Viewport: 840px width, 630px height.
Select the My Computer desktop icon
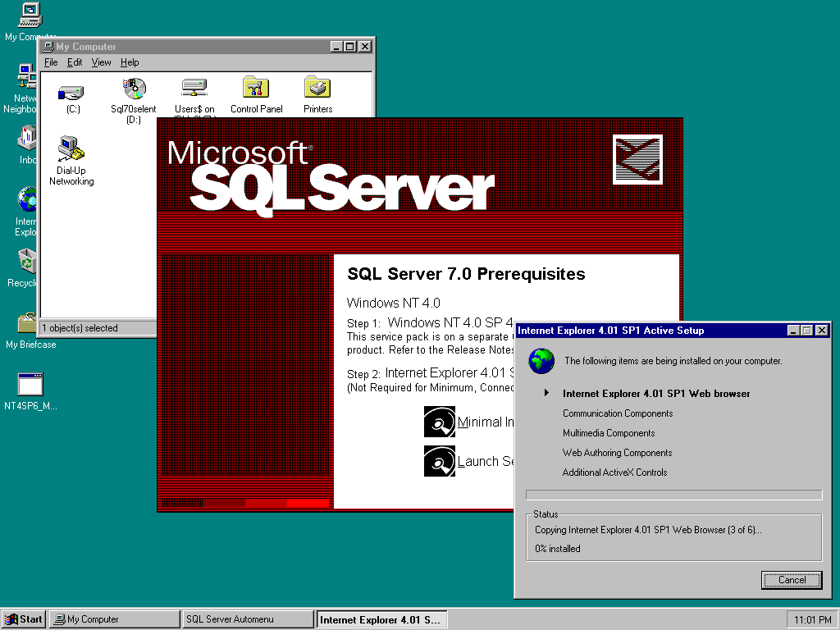pos(30,15)
